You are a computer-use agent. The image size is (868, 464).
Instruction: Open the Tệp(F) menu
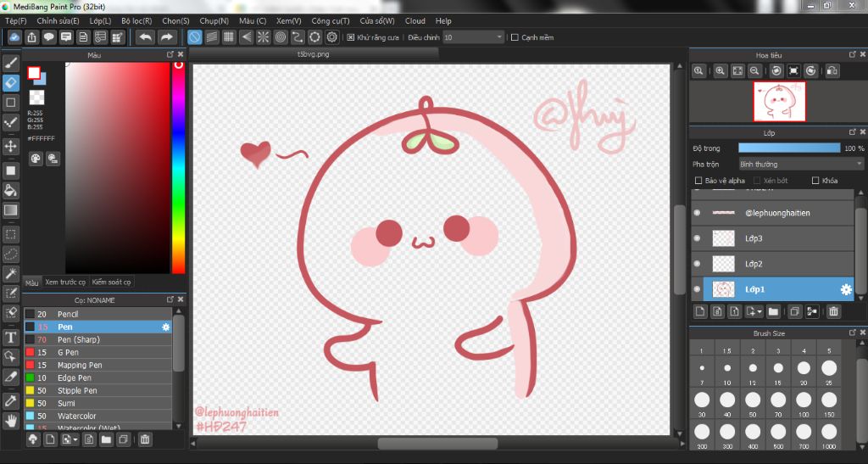coord(15,21)
